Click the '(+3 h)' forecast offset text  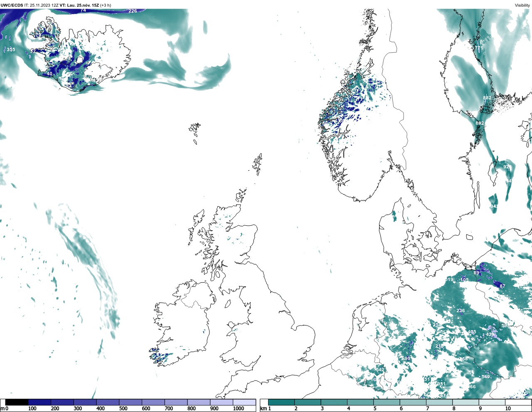tap(106, 5)
